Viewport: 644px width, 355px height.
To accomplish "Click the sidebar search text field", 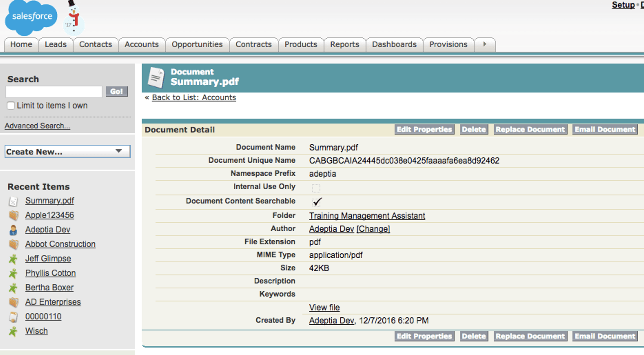I will [x=54, y=92].
